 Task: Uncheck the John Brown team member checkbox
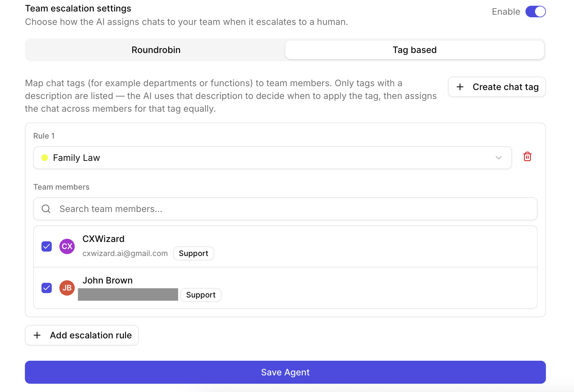click(x=47, y=288)
